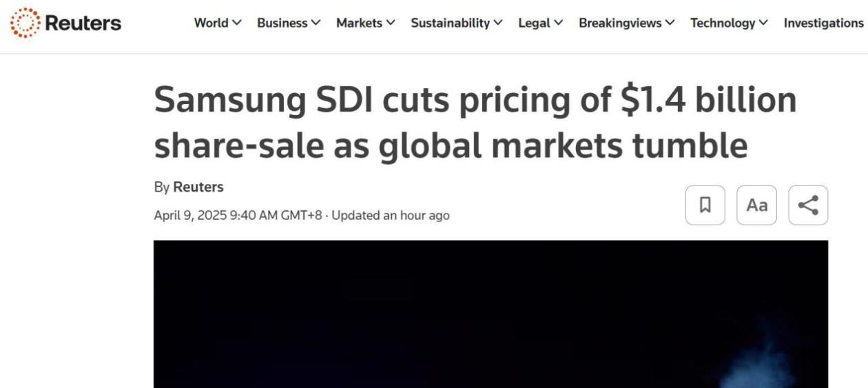This screenshot has height=388, width=868.
Task: Open the Technology navigation menu
Action: (723, 23)
